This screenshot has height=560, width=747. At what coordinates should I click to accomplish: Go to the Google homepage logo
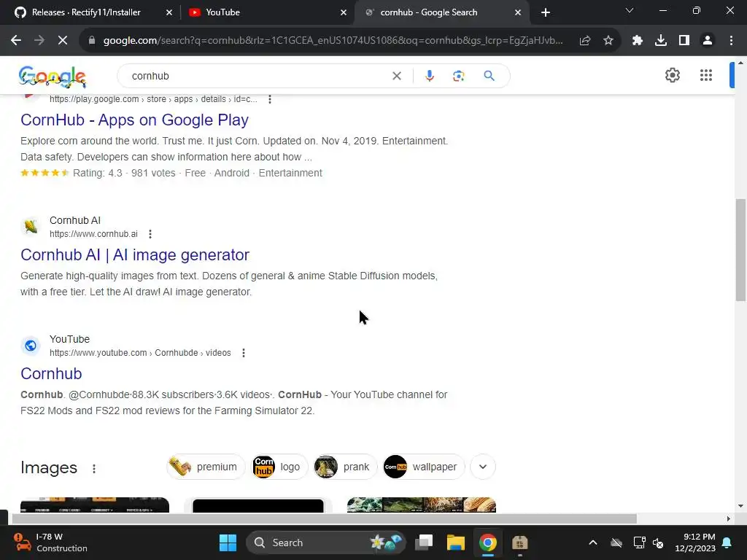pos(53,77)
